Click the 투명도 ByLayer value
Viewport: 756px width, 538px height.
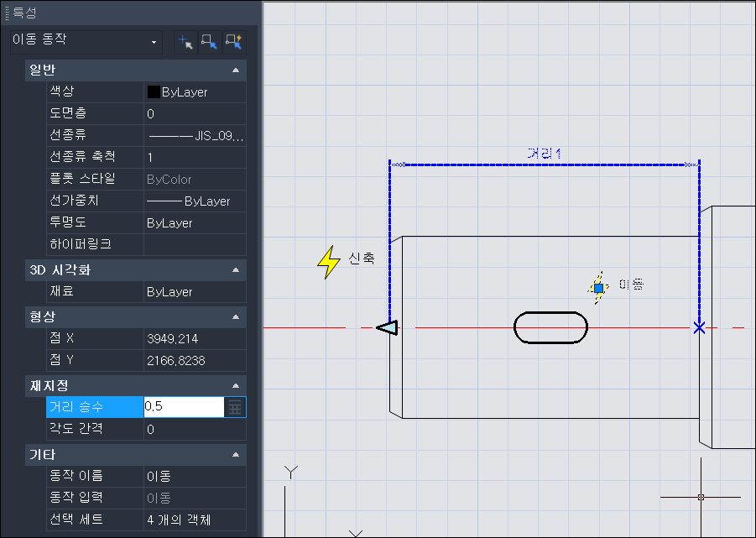pyautogui.click(x=195, y=223)
